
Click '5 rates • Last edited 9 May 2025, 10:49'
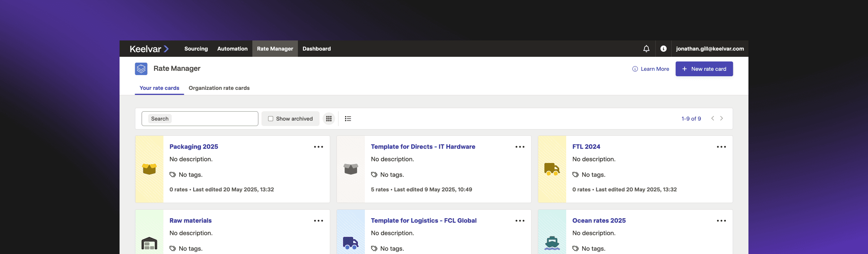tap(421, 189)
